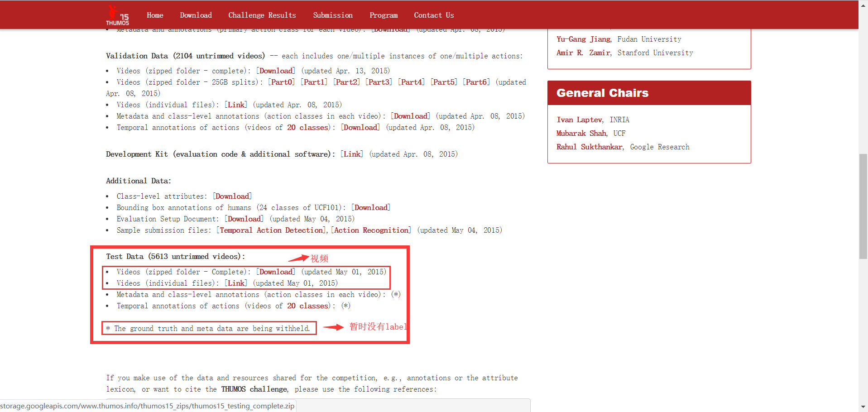Download complete validation videos zipped folder

[276, 71]
